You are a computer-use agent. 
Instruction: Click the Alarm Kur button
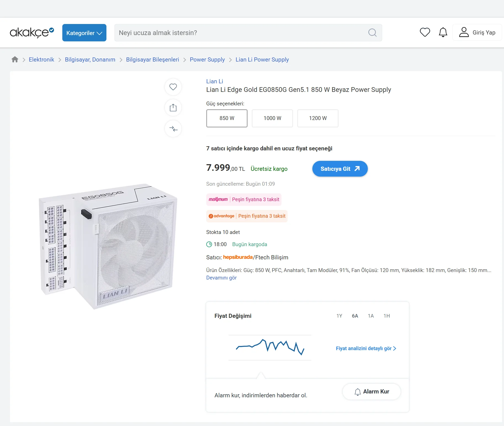(x=372, y=392)
